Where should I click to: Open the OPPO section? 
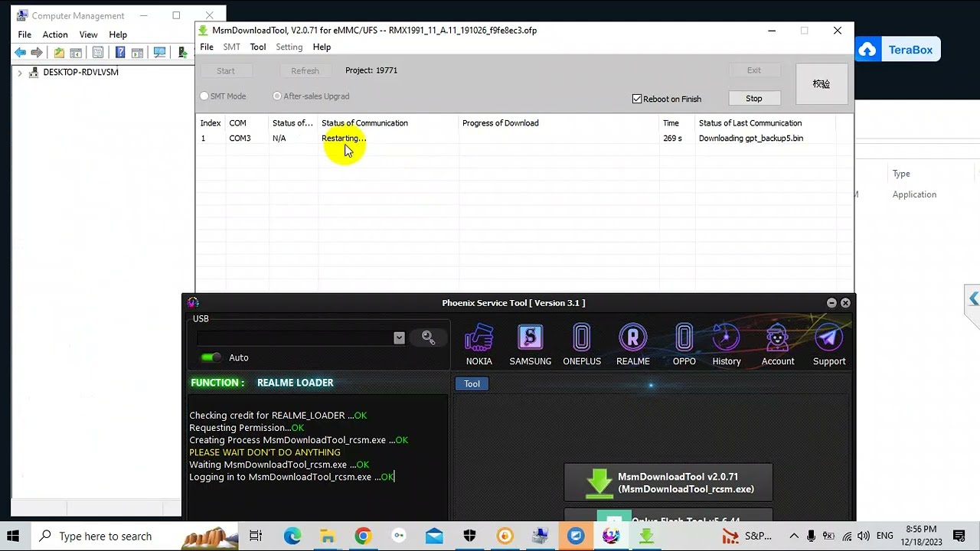click(684, 345)
